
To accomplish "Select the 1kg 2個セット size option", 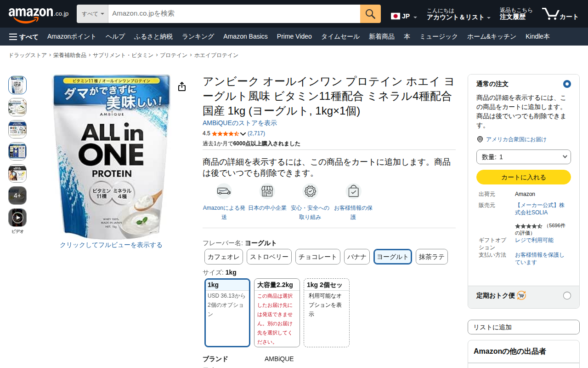I will [x=327, y=313].
